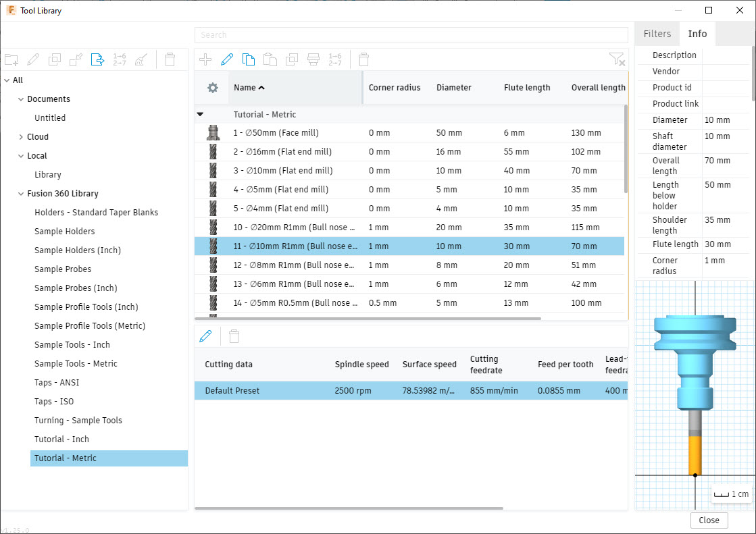This screenshot has height=534, width=756.
Task: Expand the Cloud tree node
Action: [x=21, y=137]
